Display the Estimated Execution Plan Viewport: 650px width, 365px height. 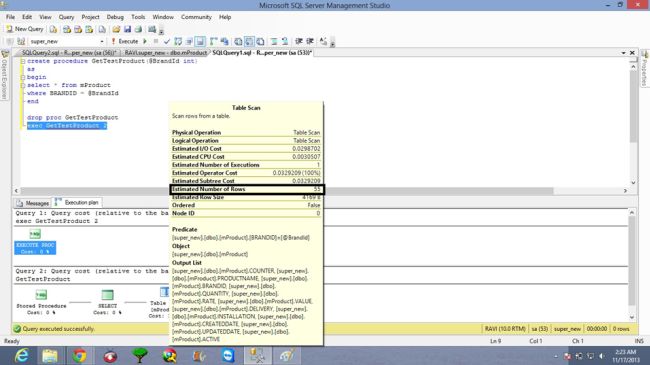[178, 41]
